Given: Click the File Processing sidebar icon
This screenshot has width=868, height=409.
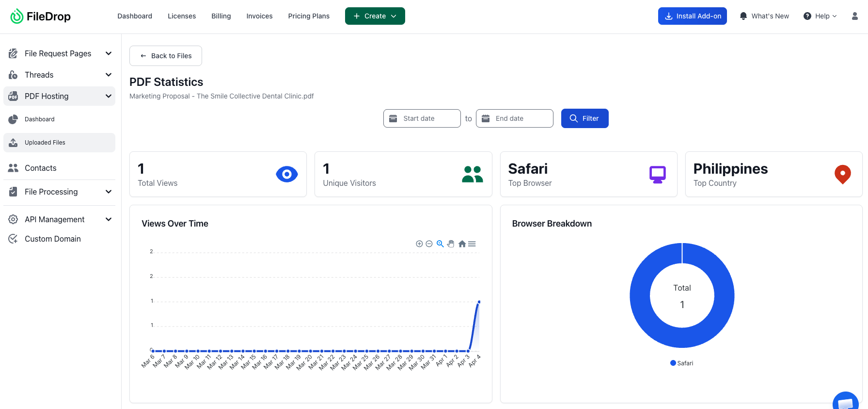Looking at the screenshot, I should (x=13, y=192).
